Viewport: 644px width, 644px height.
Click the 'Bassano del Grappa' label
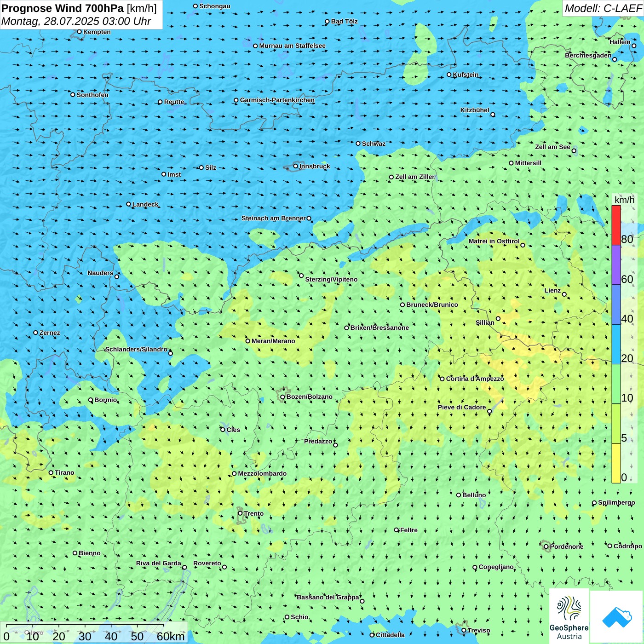pyautogui.click(x=328, y=597)
